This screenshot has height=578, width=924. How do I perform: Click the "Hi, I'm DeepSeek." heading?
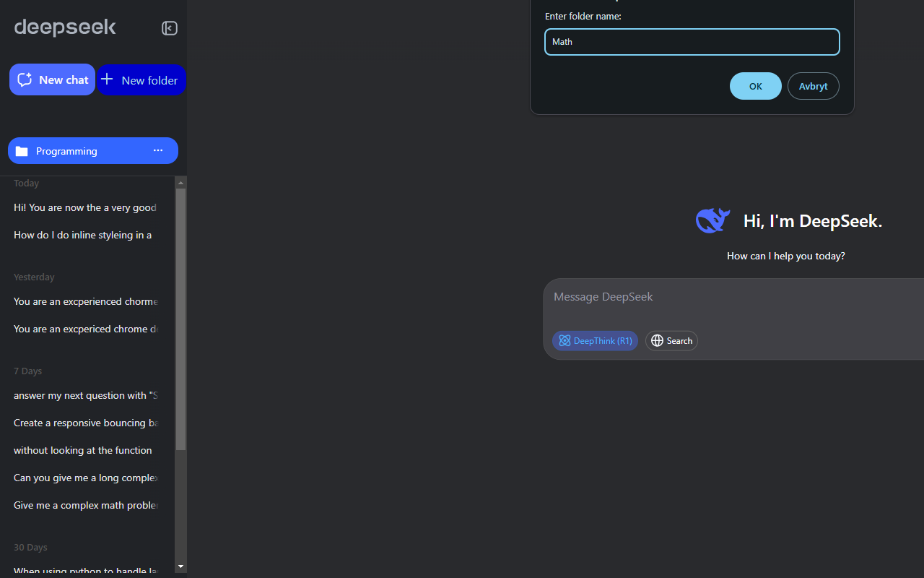pyautogui.click(x=813, y=221)
